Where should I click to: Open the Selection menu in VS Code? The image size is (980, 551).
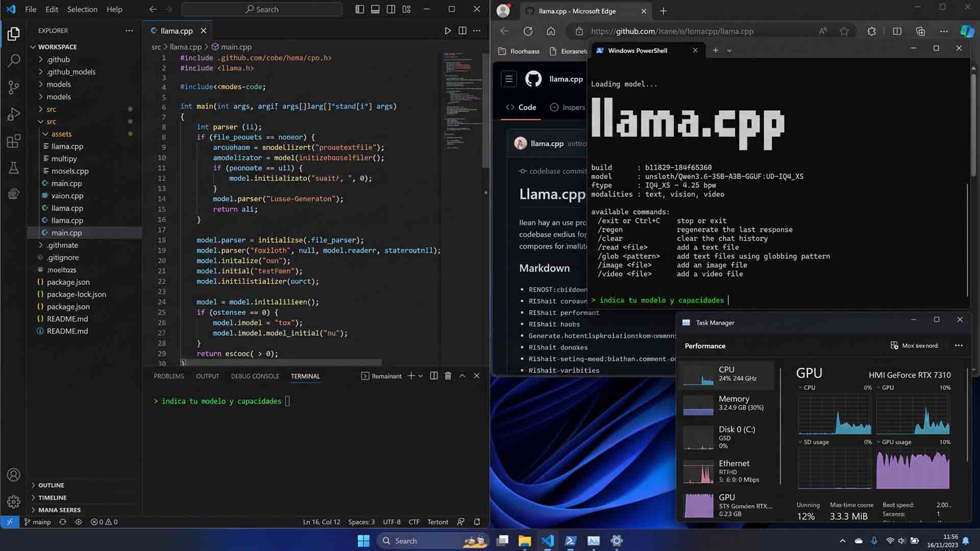tap(82, 9)
